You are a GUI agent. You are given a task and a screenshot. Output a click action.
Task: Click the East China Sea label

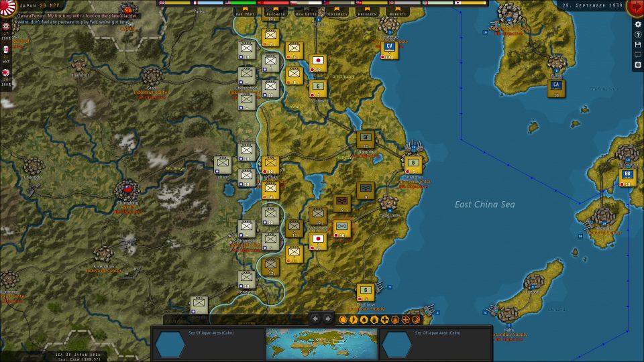pos(484,204)
